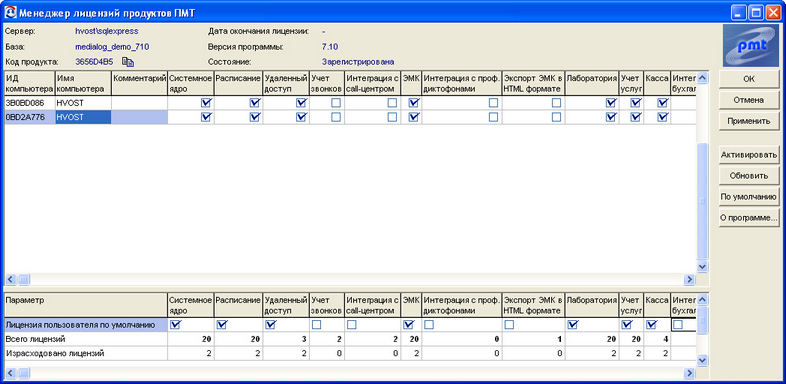The width and height of the screenshot is (786, 384).
Task: Enable Учет звонков for computer 0BD2A776
Action: [336, 117]
